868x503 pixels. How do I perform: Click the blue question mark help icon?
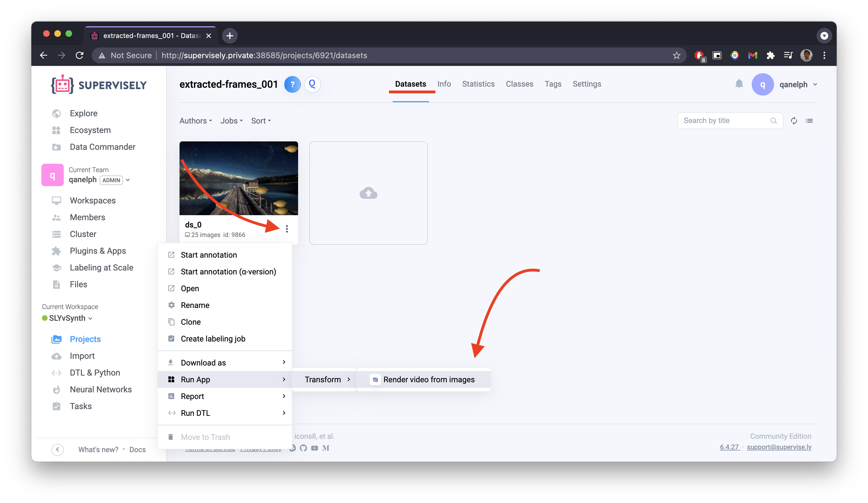292,84
